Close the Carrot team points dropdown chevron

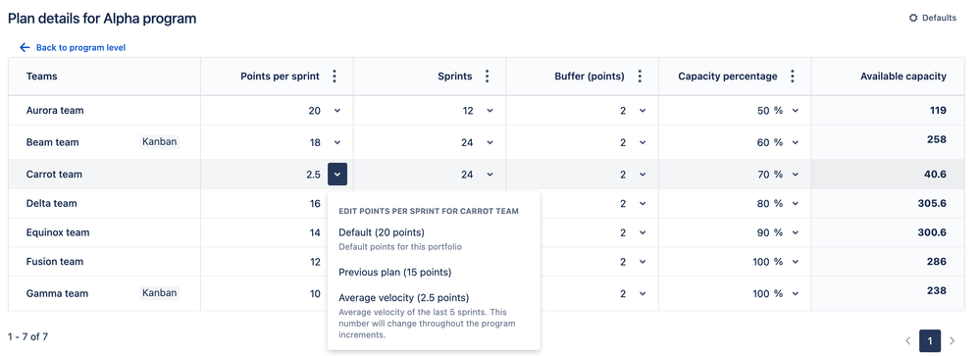pos(337,175)
